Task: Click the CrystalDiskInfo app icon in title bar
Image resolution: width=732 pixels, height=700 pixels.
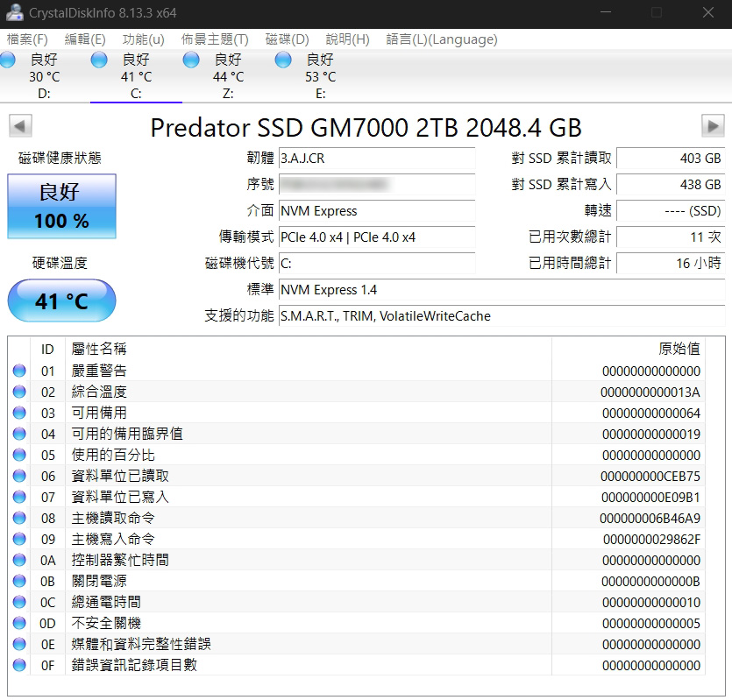Action: tap(15, 13)
